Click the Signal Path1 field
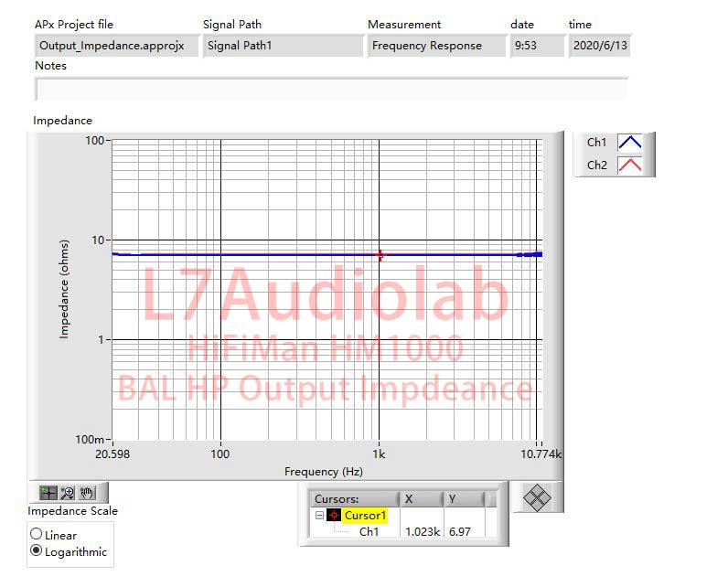 (x=283, y=46)
